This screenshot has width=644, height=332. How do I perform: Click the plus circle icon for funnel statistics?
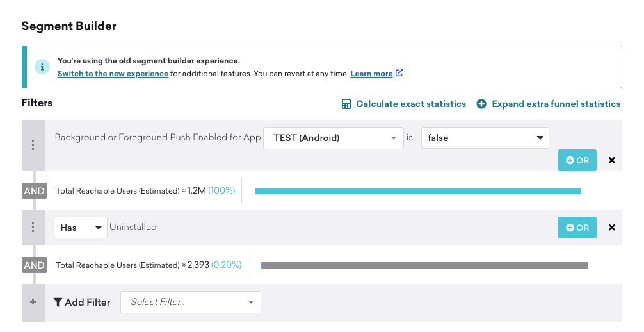481,104
